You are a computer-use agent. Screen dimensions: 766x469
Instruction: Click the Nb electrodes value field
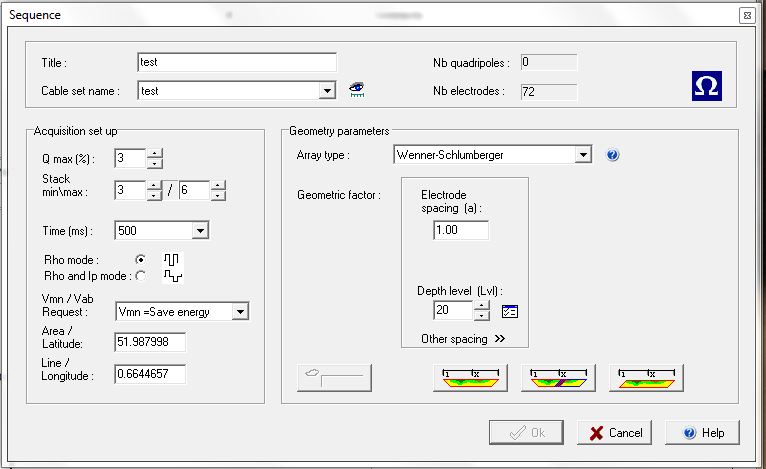(x=549, y=92)
